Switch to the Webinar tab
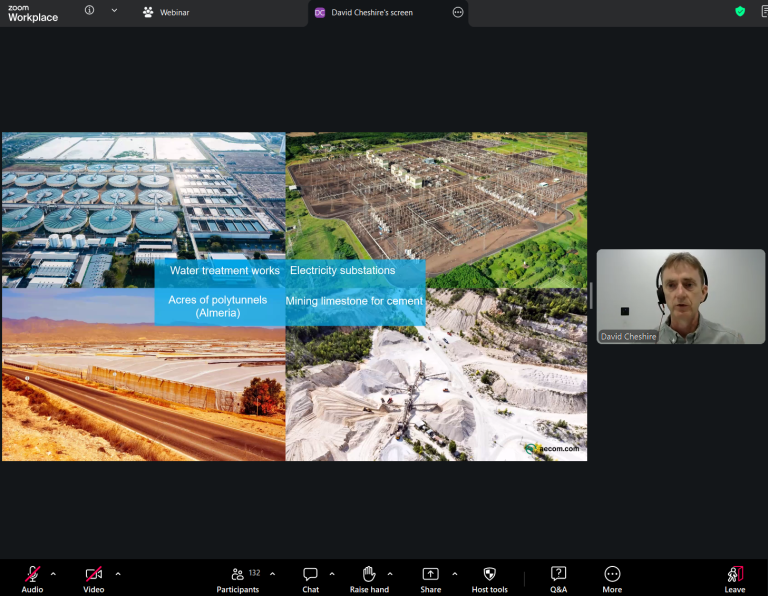 (x=166, y=13)
